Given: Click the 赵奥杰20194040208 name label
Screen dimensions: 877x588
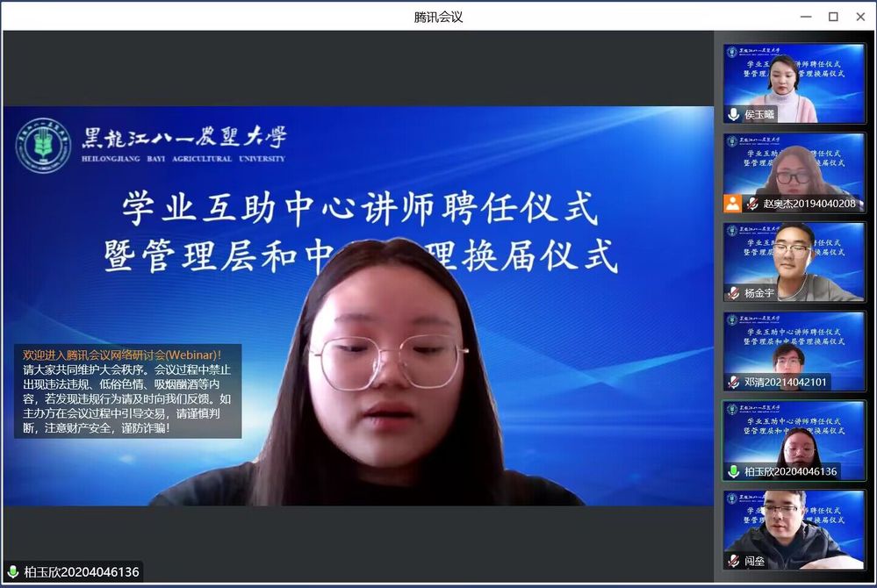Looking at the screenshot, I should click(x=809, y=204).
